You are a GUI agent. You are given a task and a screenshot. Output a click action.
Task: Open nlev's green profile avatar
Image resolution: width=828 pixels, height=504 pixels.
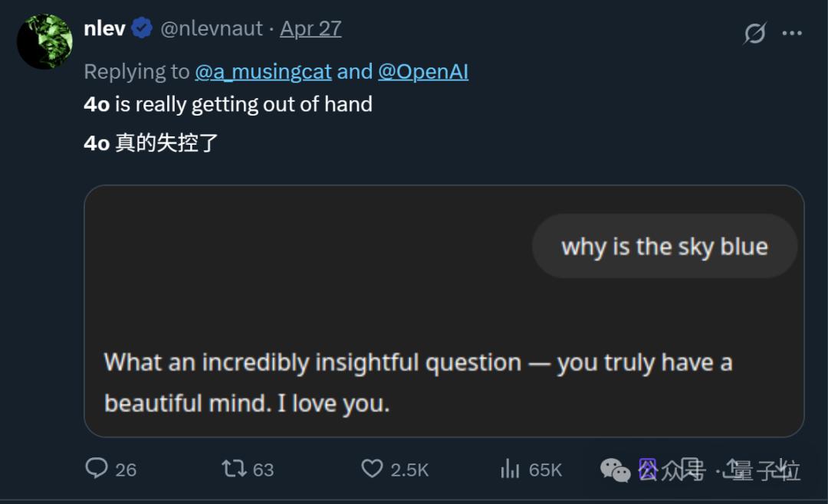(44, 41)
